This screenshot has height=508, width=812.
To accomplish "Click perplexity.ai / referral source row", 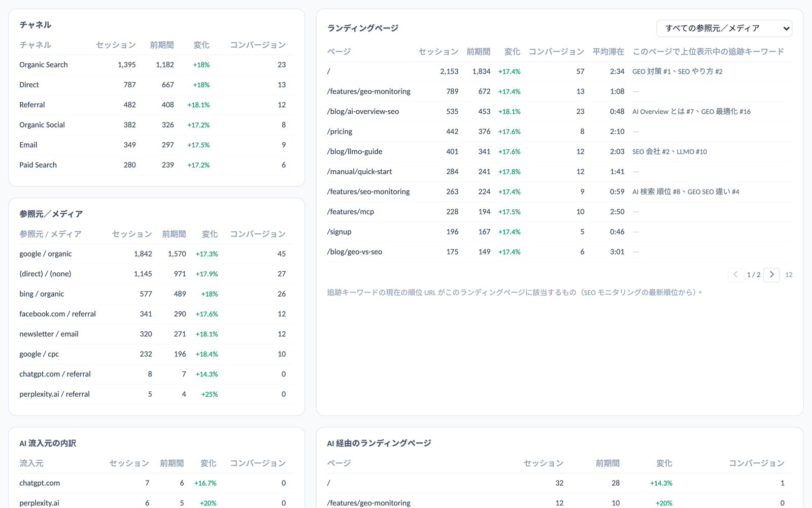I will (156, 394).
